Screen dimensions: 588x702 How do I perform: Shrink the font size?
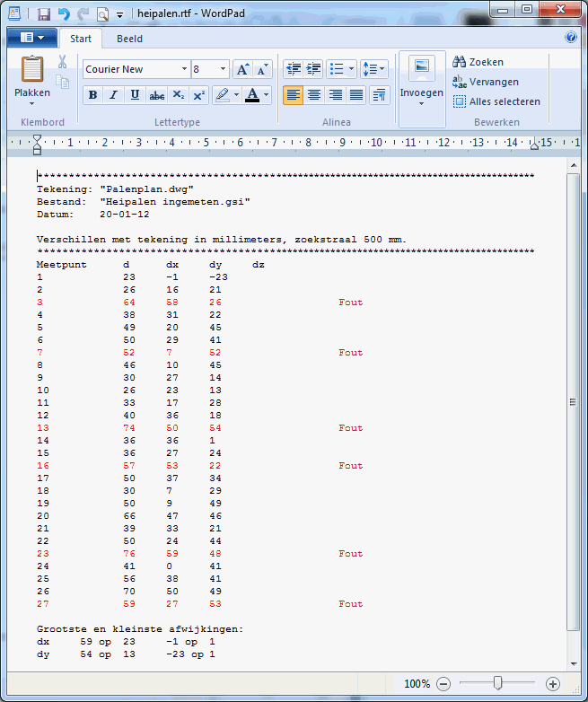262,69
